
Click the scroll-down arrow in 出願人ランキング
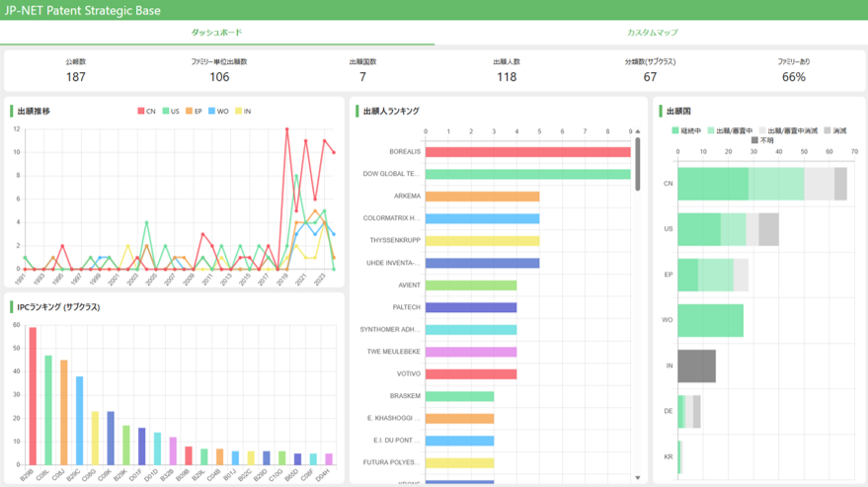click(x=638, y=477)
